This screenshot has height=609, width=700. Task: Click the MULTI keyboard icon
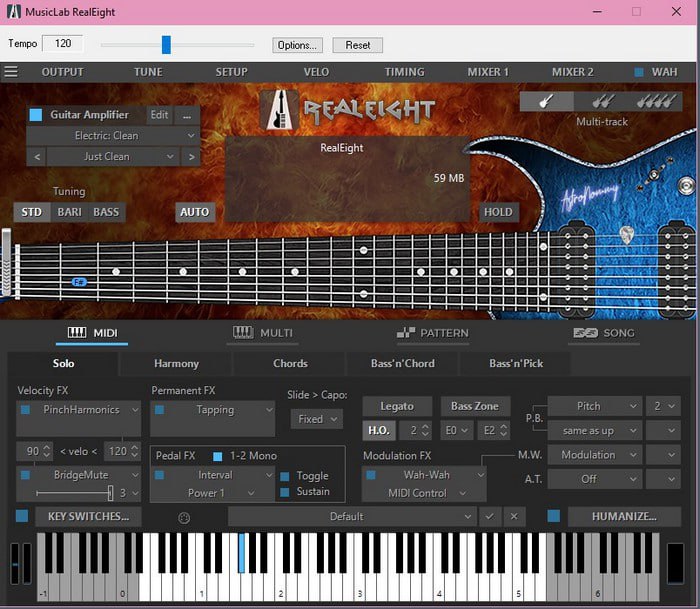pyautogui.click(x=243, y=332)
